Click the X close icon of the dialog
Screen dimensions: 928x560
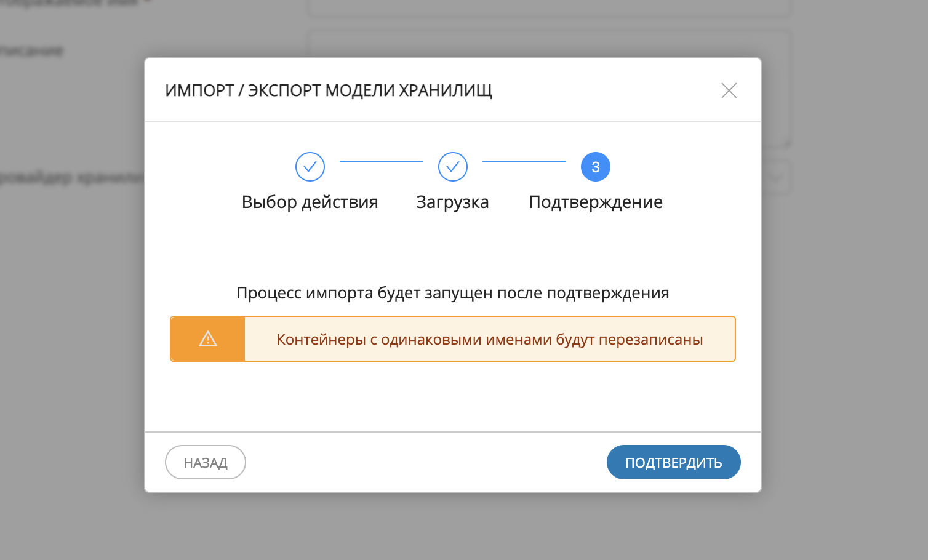[729, 90]
